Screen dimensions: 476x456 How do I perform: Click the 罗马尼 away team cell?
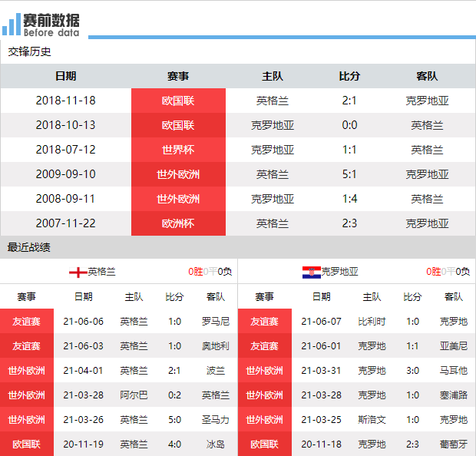point(216,321)
